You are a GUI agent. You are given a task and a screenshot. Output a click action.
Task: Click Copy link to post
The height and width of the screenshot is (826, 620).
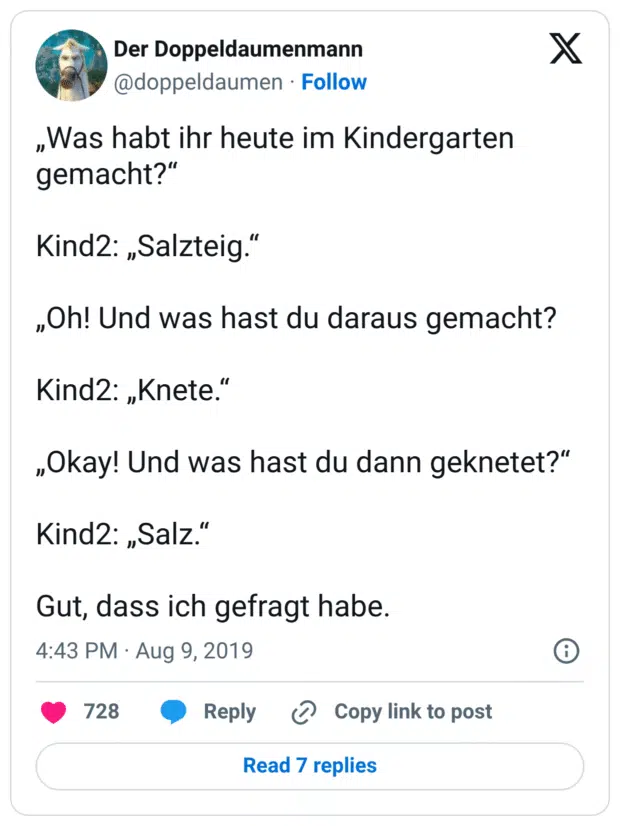[x=413, y=712]
